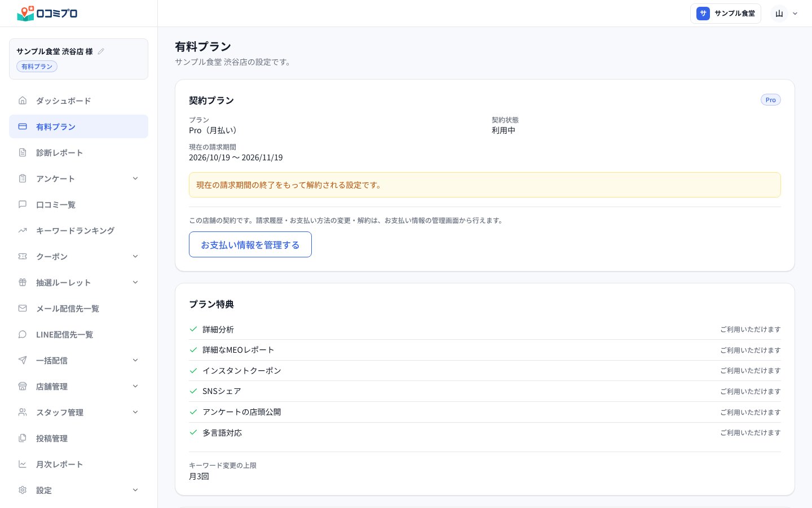Viewport: 812px width, 508px height.
Task: Click the キーワードランキング trend icon
Action: (23, 230)
